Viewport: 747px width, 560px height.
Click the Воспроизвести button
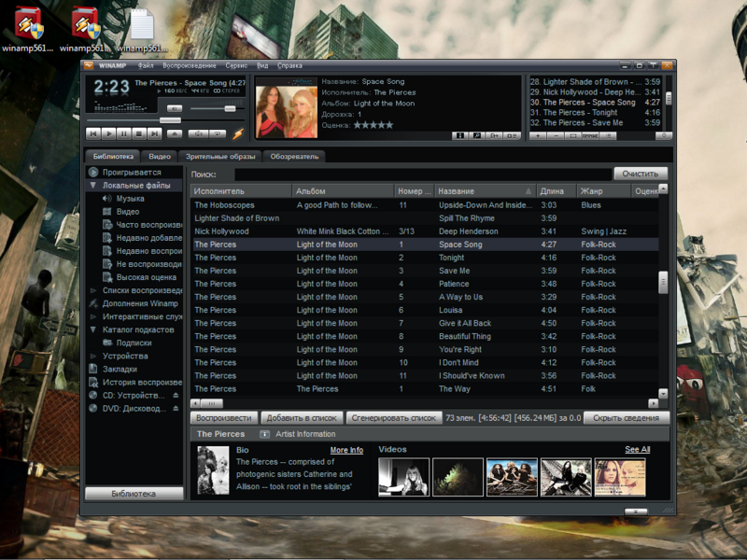tap(224, 418)
